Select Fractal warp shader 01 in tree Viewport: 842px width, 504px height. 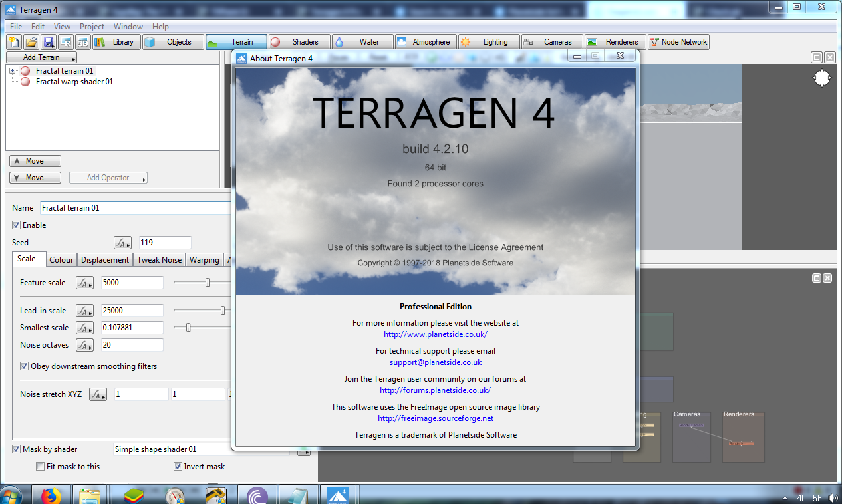pos(74,82)
